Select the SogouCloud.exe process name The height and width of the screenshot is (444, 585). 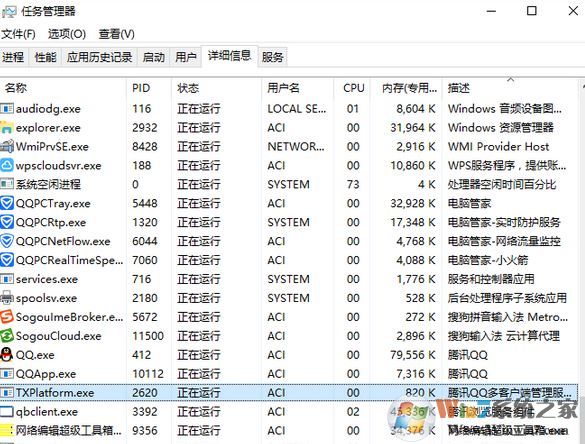(59, 336)
